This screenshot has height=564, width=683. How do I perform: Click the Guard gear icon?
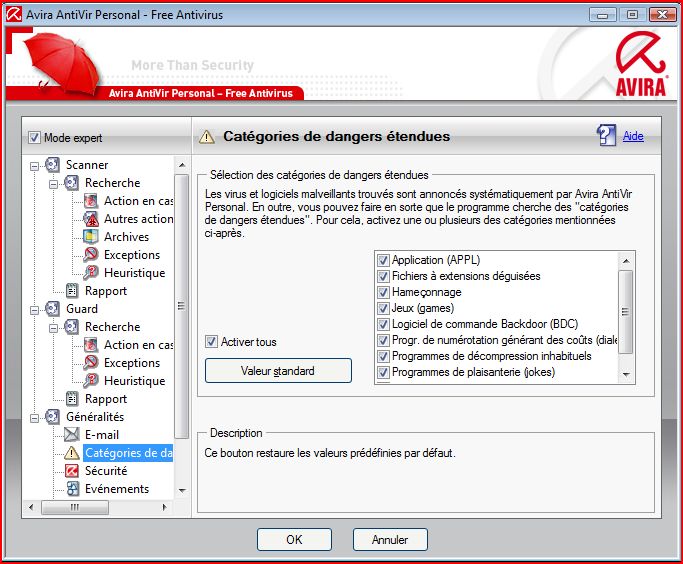tap(52, 308)
